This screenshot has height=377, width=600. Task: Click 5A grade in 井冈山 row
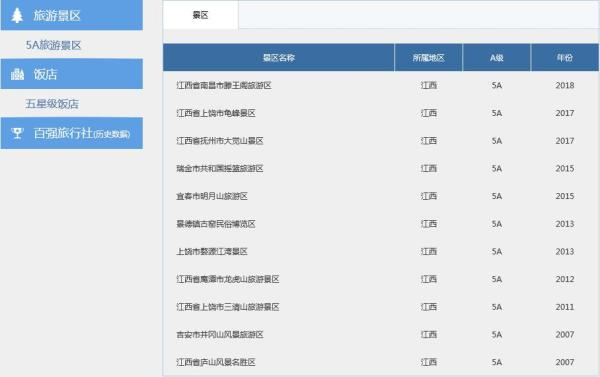[497, 335]
